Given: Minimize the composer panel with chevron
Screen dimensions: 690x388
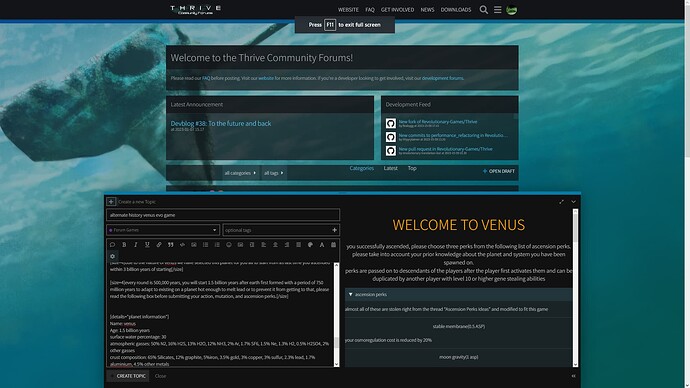Looking at the screenshot, I should pos(573,201).
